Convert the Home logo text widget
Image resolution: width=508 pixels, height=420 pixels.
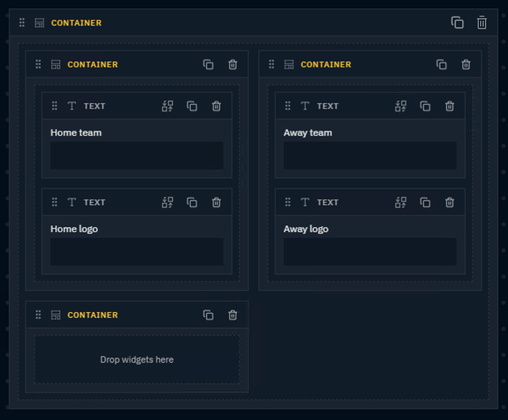click(x=167, y=202)
